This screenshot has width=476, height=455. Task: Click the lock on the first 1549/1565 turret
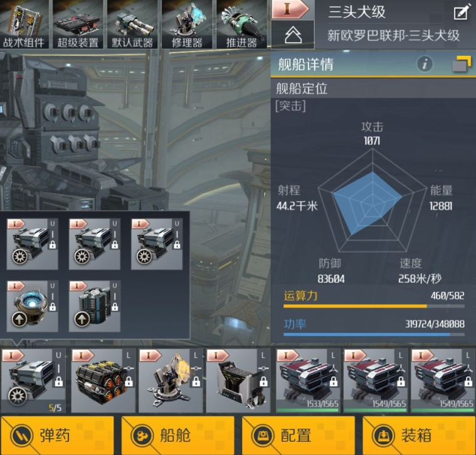[401, 381]
